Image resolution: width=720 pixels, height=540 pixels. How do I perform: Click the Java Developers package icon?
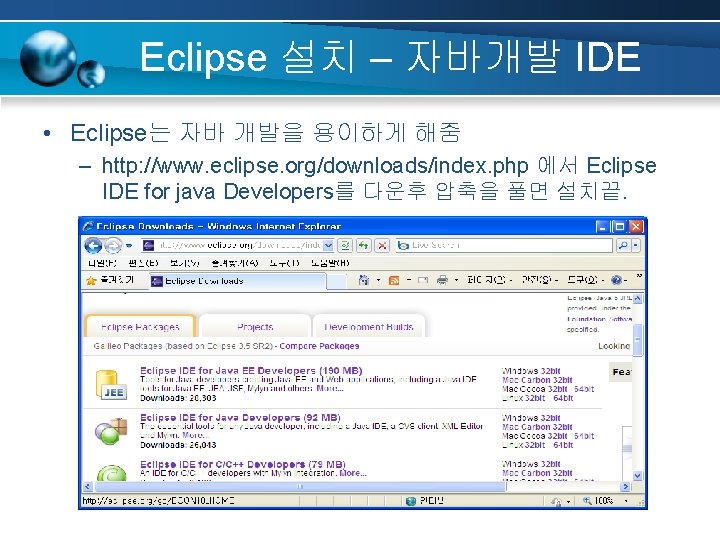click(111, 431)
